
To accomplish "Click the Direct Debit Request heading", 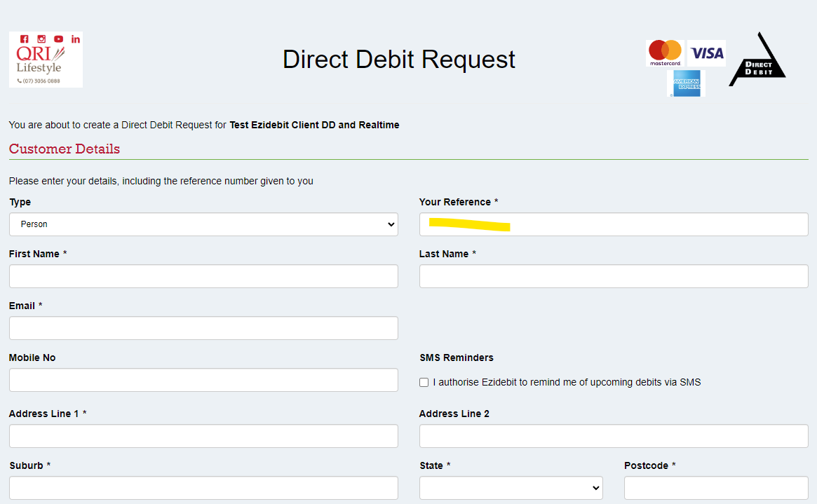I will [x=398, y=60].
